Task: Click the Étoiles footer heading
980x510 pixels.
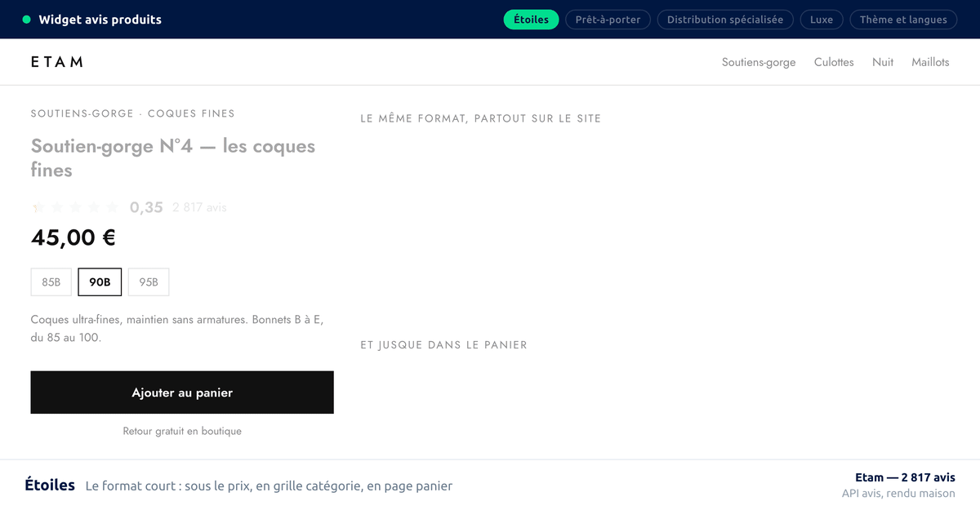Action: coord(50,485)
